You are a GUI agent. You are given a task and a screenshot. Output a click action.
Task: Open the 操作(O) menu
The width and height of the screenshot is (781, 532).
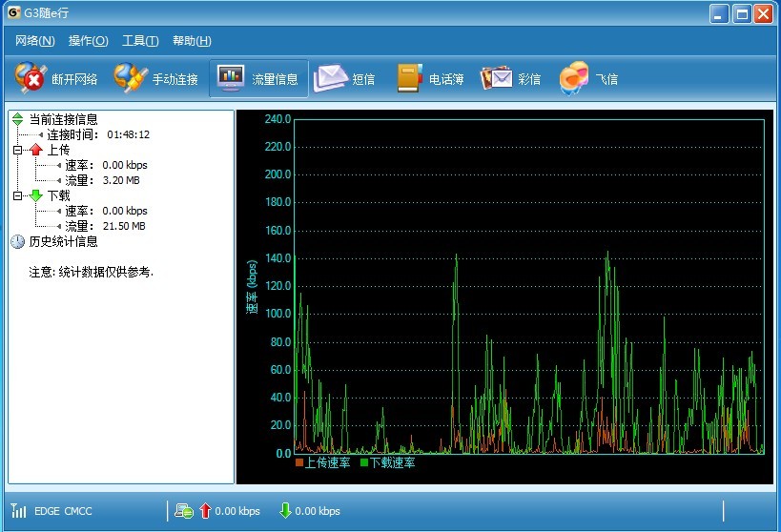pos(88,41)
